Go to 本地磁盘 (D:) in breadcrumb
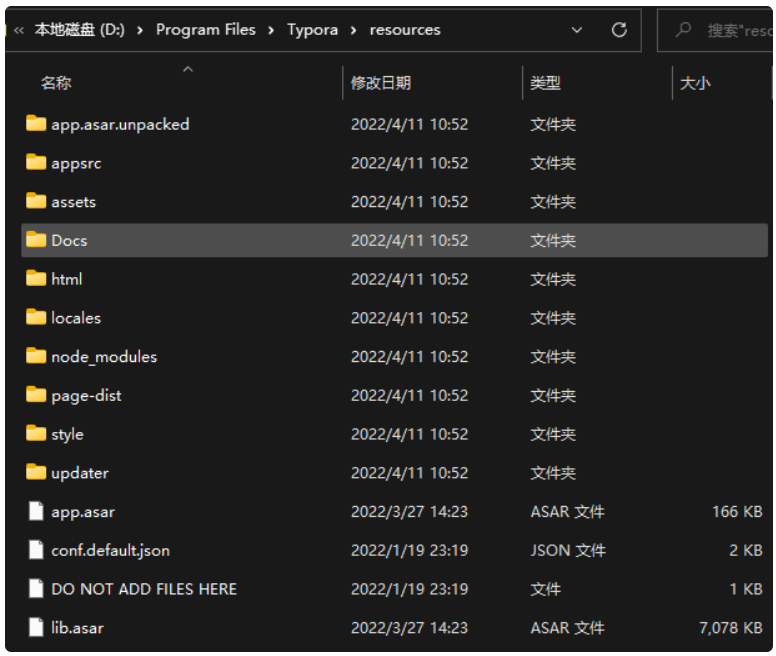Screen dimensions: 776x656 [x=79, y=30]
